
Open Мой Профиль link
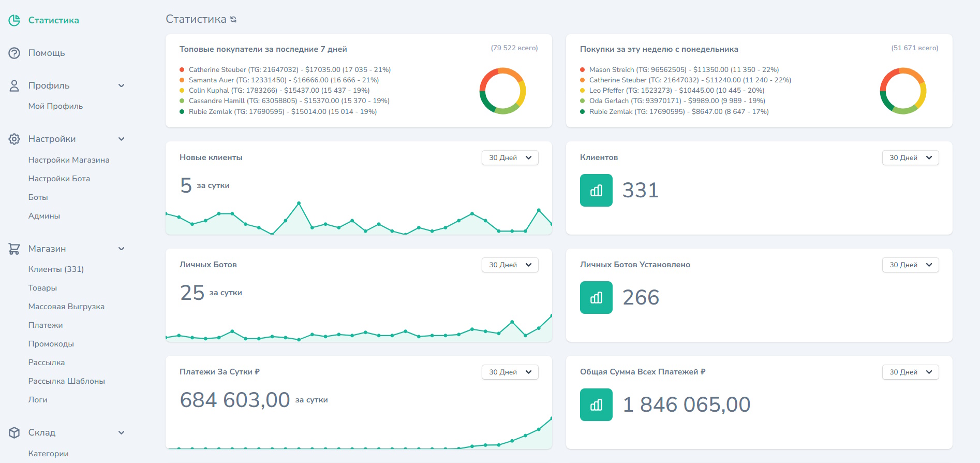coord(55,106)
